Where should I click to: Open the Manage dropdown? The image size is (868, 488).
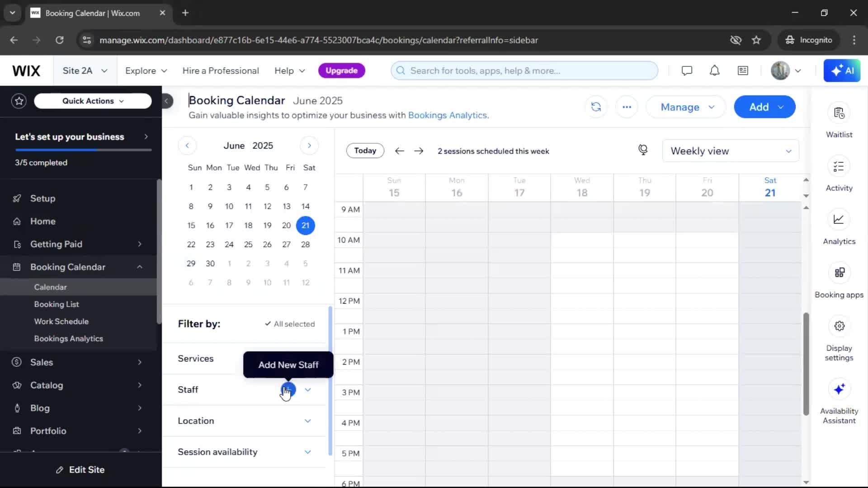(x=686, y=107)
